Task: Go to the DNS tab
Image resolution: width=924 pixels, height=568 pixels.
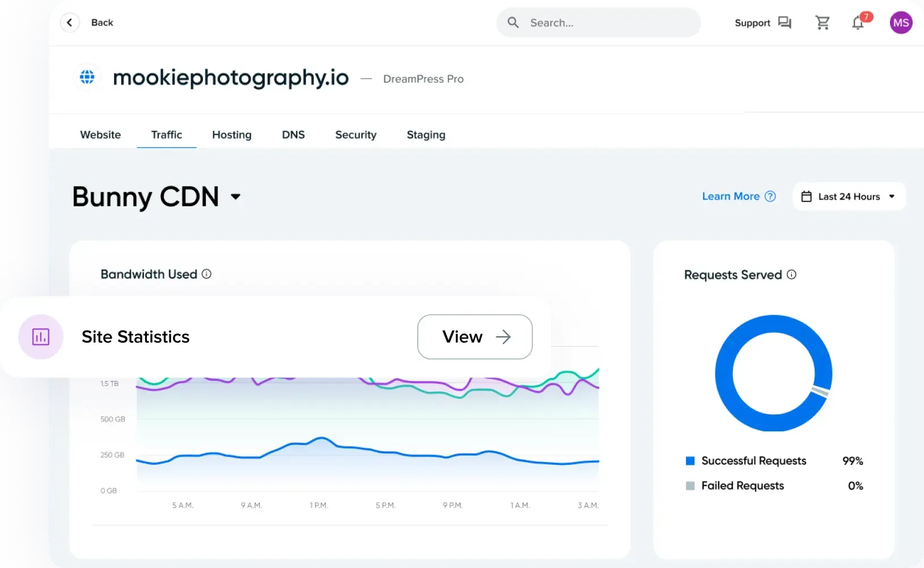Action: 294,135
